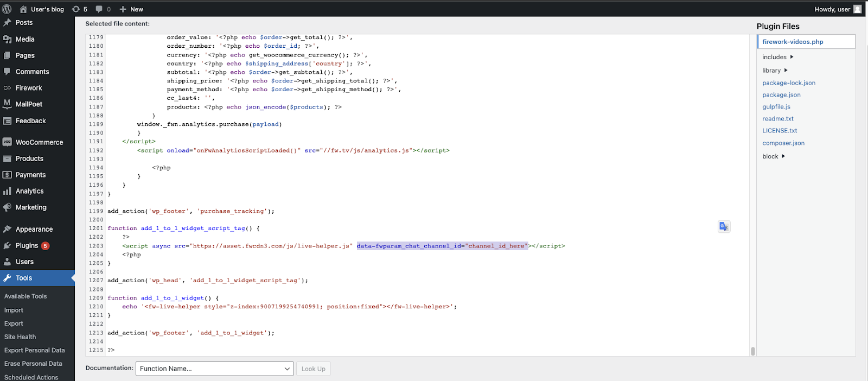Viewport: 868px width, 381px height.
Task: Open Erase Personal Data
Action: point(33,364)
